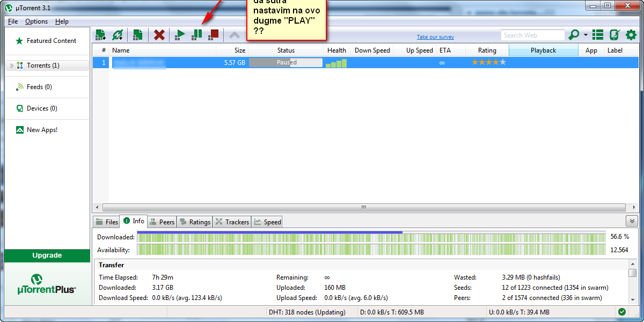Open the search provider dropdown arrow
This screenshot has height=322, width=644.
(x=586, y=35)
